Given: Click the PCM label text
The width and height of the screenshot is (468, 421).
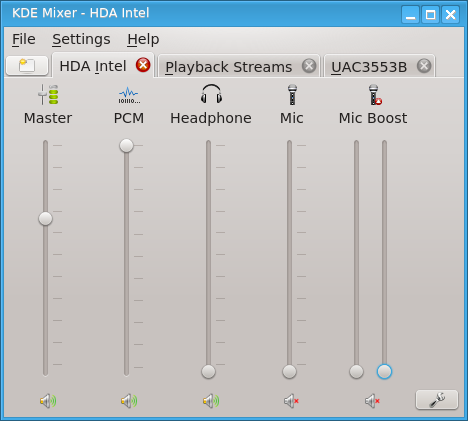Looking at the screenshot, I should click(x=129, y=118).
